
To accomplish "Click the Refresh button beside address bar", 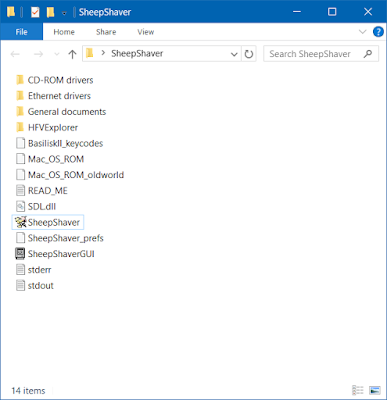I will 249,54.
